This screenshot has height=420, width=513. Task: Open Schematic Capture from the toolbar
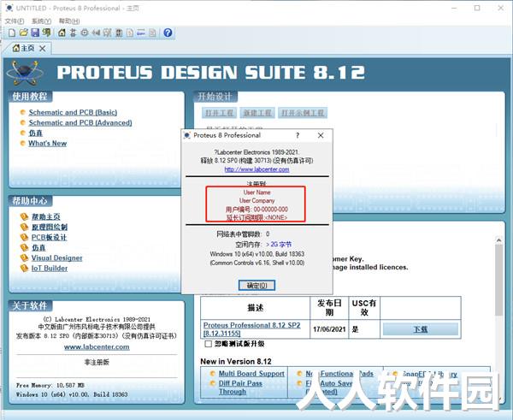click(x=74, y=33)
